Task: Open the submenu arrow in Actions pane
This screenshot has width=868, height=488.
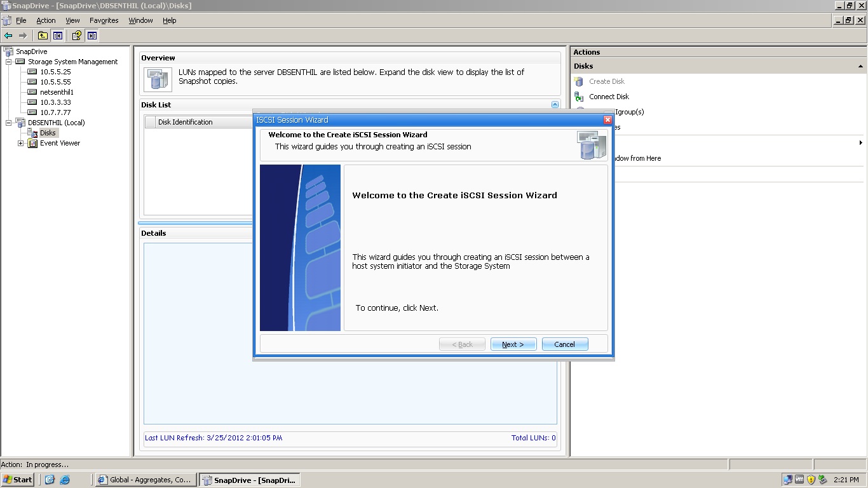Action: pyautogui.click(x=860, y=143)
